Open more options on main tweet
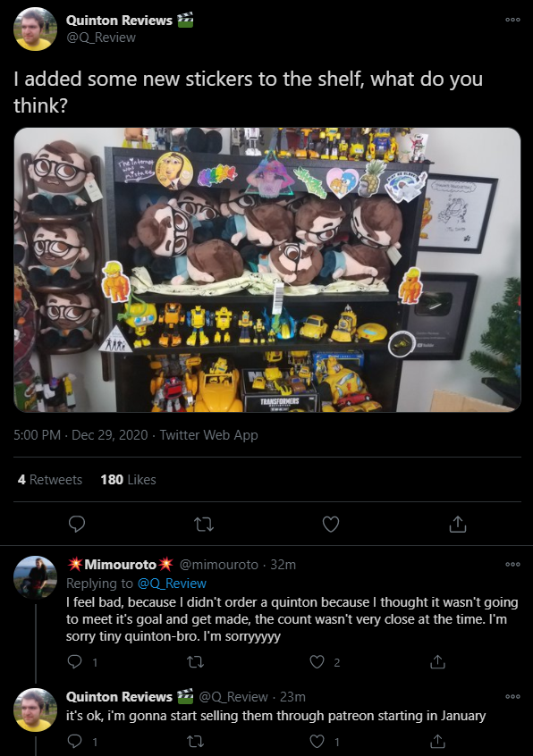 (512, 20)
